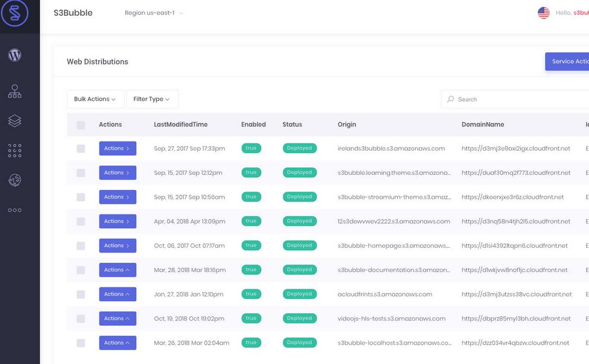Sort by Status column header
The width and height of the screenshot is (589, 364).
[292, 124]
